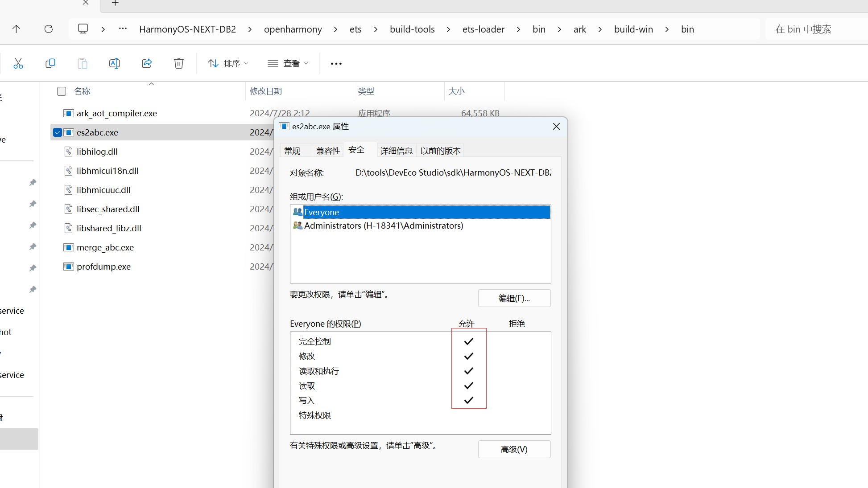Select the libshared_libz.dll file

point(109,228)
